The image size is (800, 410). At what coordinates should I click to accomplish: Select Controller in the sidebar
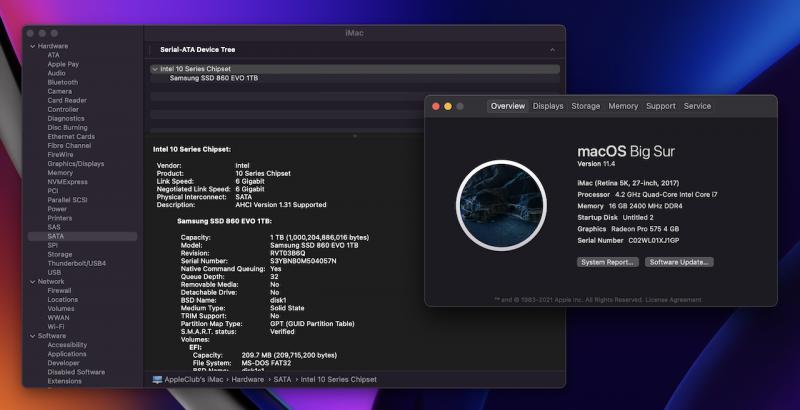coord(63,110)
